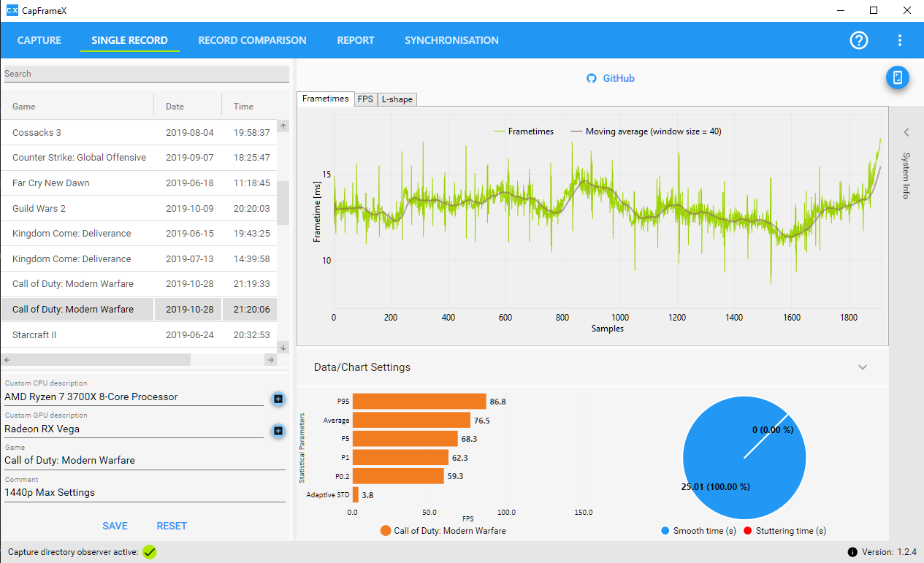The height and width of the screenshot is (563, 924).
Task: Click the vertical scrollbar thumb of record list
Action: 283,202
